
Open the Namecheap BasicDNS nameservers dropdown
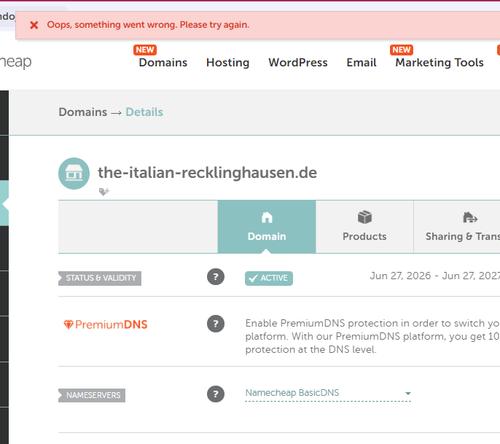click(328, 393)
